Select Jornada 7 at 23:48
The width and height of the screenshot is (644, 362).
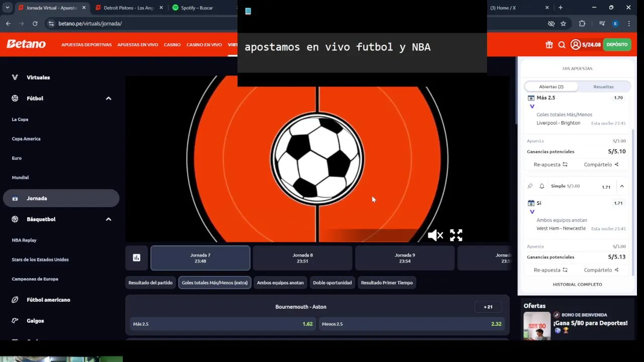[200, 258]
